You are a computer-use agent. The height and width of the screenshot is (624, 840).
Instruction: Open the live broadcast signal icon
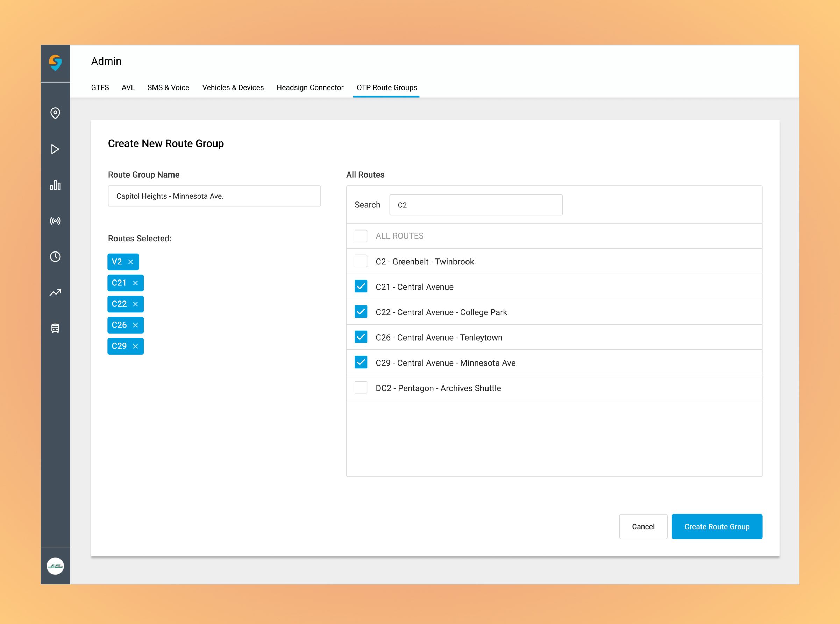pos(55,221)
